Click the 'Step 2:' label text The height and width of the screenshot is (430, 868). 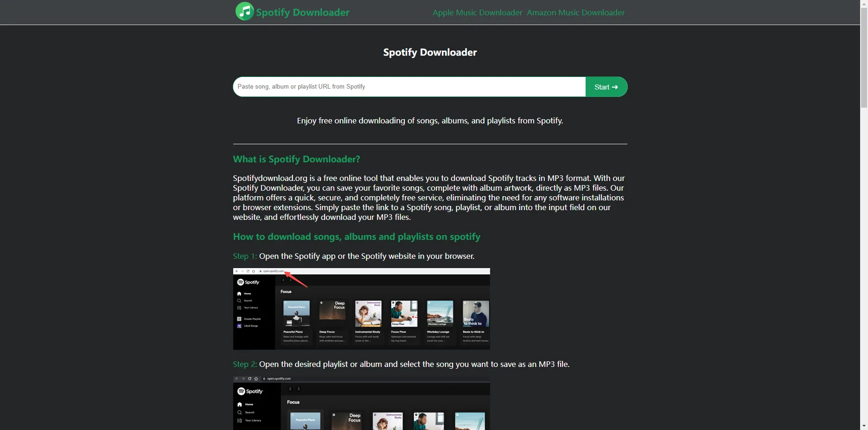pos(245,364)
